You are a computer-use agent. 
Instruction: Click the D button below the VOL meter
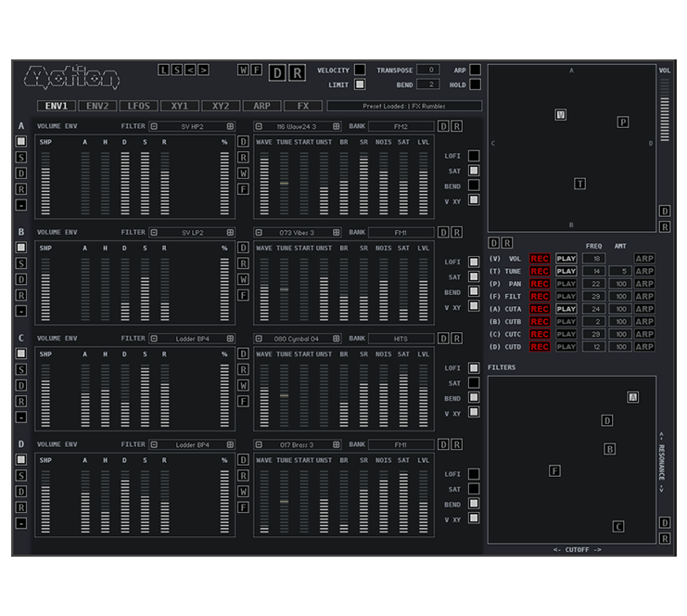coord(665,211)
